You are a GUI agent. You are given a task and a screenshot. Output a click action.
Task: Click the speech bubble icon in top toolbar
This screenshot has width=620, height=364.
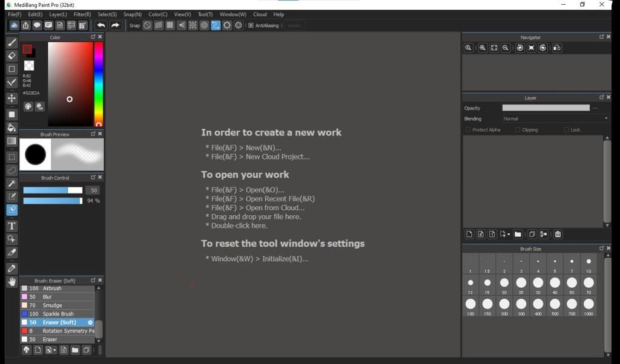37,25
